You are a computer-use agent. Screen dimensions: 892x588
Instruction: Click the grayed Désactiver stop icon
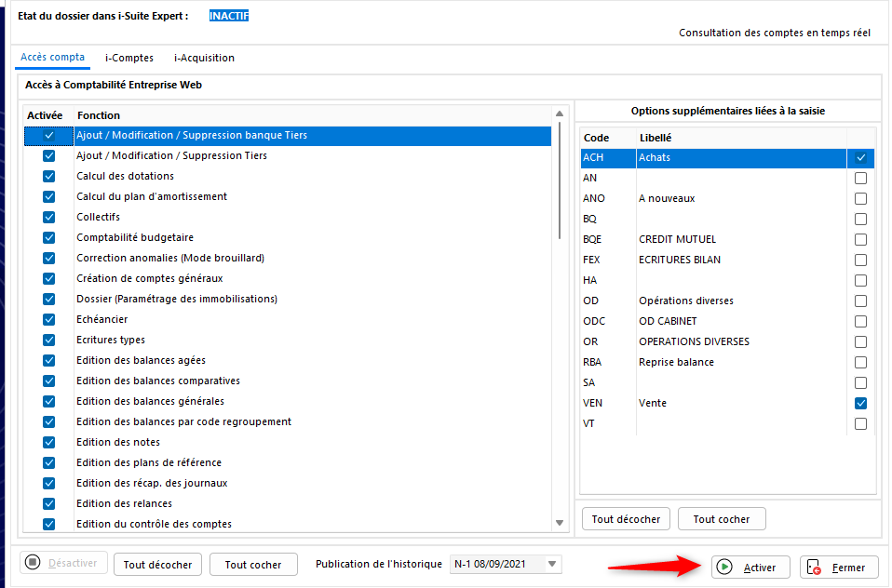click(33, 563)
